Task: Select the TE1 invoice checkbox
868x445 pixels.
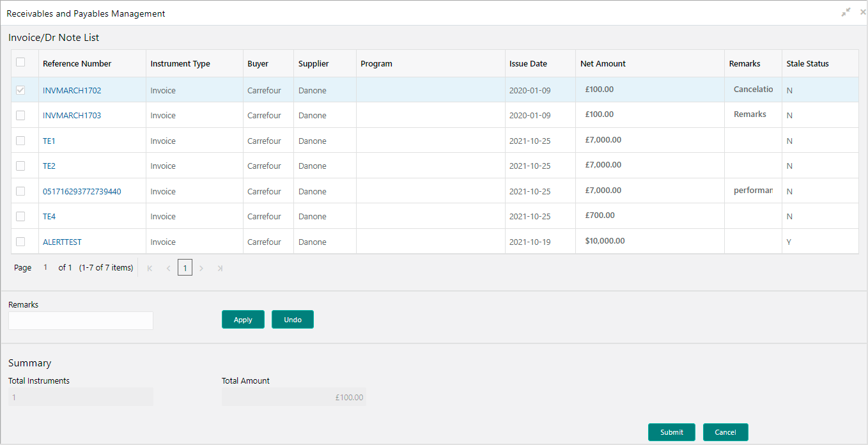Action: pyautogui.click(x=20, y=141)
